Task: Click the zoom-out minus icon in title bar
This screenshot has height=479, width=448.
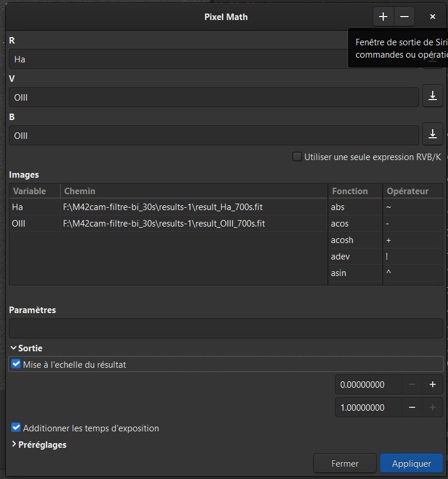Action: point(404,16)
